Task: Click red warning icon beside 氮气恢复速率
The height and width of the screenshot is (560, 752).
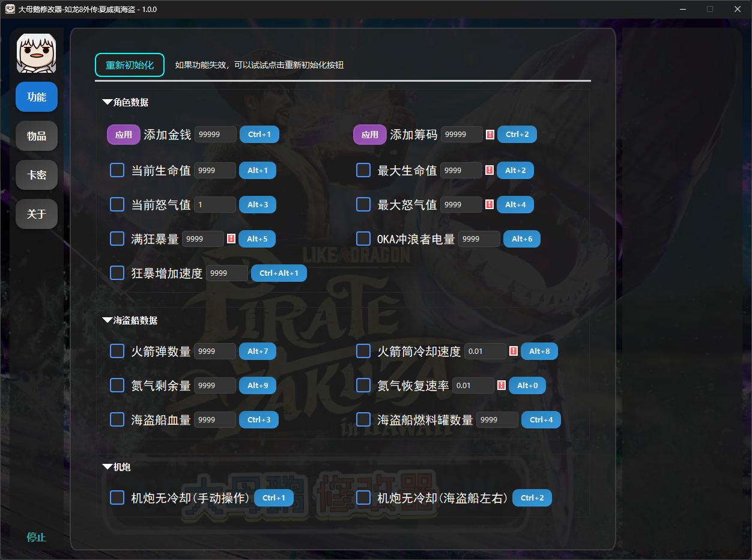Action: [502, 385]
